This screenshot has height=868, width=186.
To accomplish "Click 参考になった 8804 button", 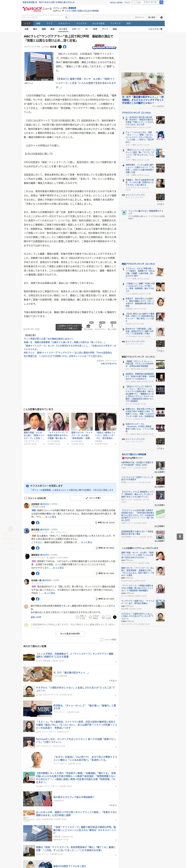I will coord(105,548).
